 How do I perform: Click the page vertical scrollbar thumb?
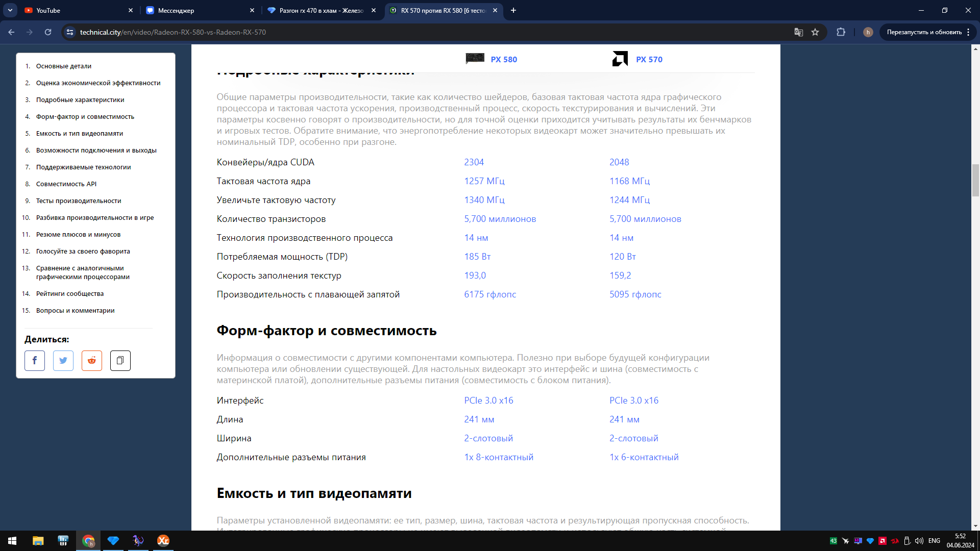coord(975,180)
